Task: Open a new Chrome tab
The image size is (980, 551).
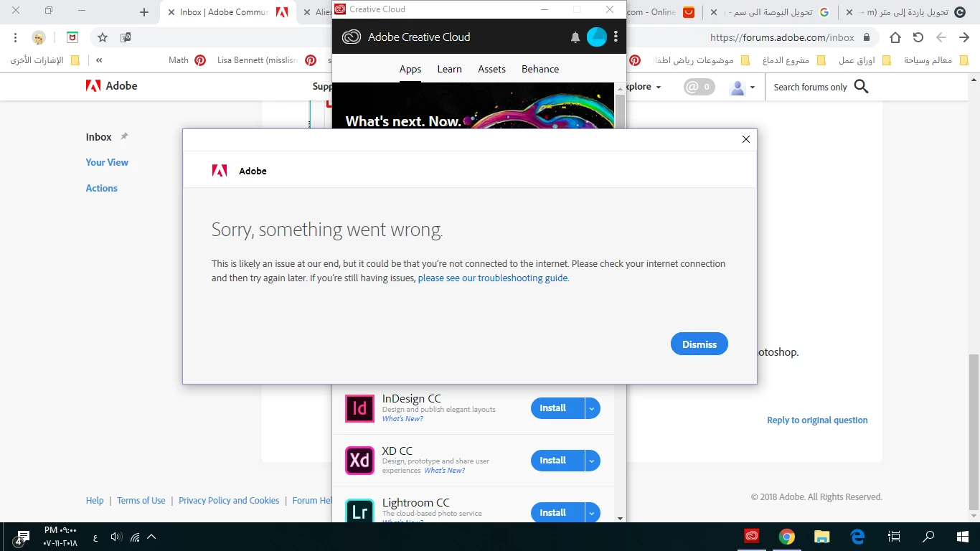Action: pos(144,12)
